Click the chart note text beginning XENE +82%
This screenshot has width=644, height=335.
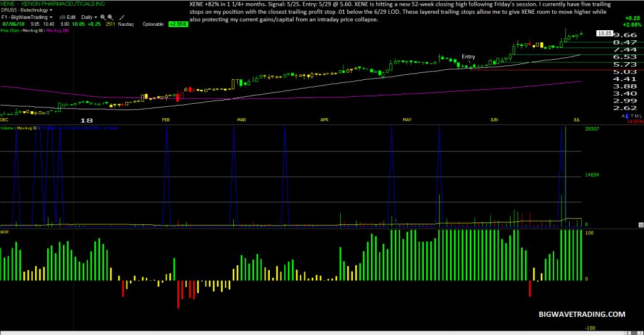[x=400, y=11]
